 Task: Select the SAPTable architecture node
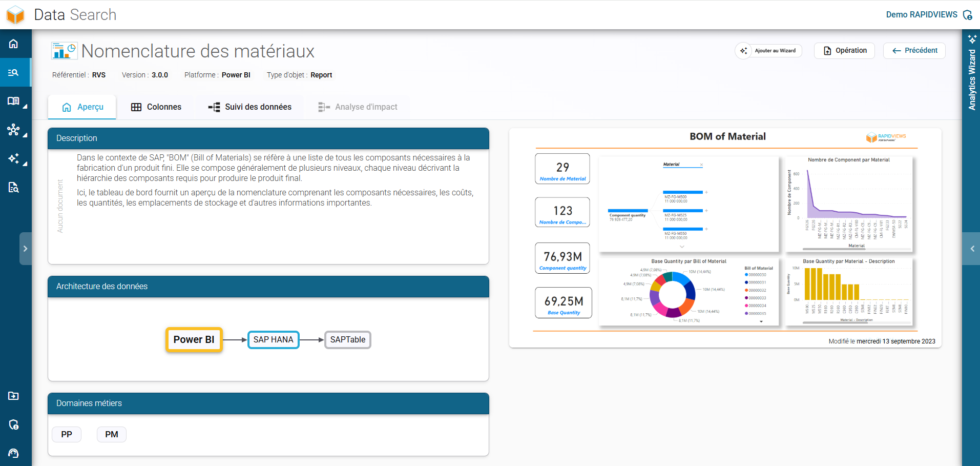coord(348,339)
